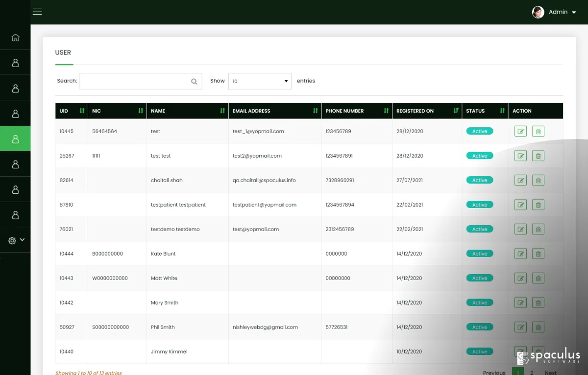Delete Kate Blunt's record
Screen dimensions: 588x375
point(538,254)
